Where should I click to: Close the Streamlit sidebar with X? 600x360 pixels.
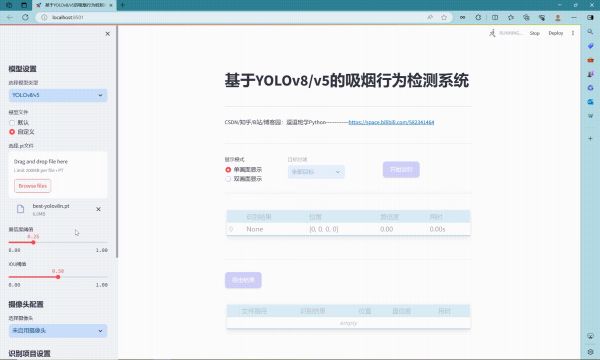(108, 34)
